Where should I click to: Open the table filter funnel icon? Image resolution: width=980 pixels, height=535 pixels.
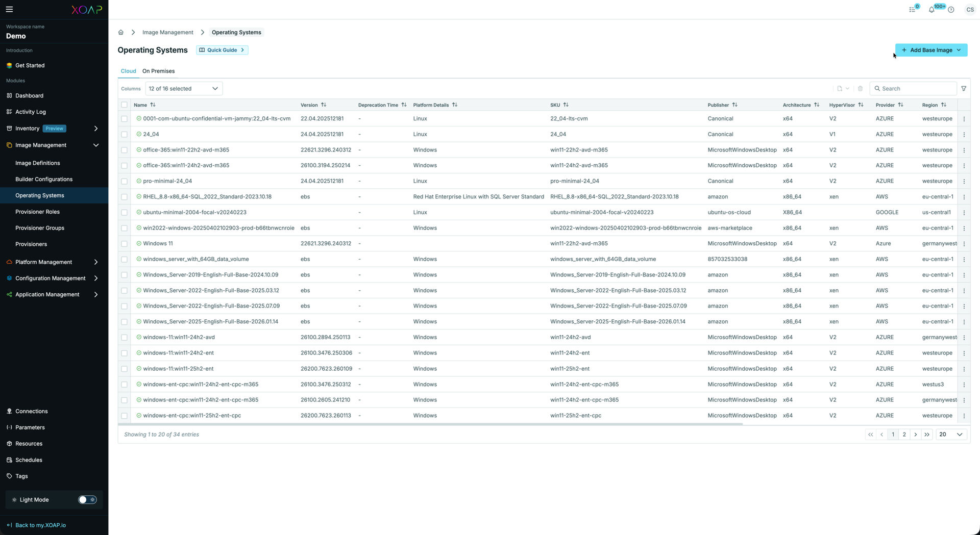pos(964,89)
